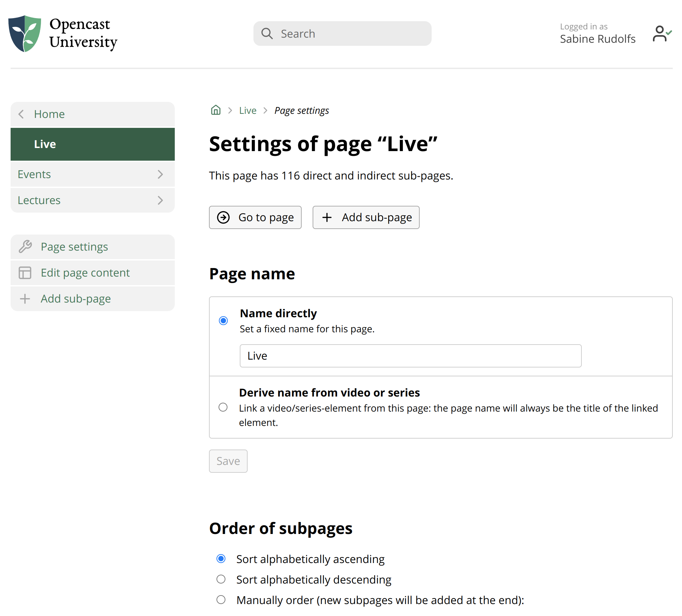The image size is (682, 616).
Task: Select the Name directly radio button
Action: click(x=223, y=320)
